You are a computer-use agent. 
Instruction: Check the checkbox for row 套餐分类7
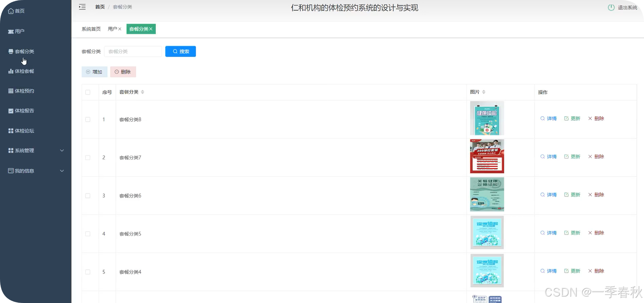pyautogui.click(x=88, y=158)
